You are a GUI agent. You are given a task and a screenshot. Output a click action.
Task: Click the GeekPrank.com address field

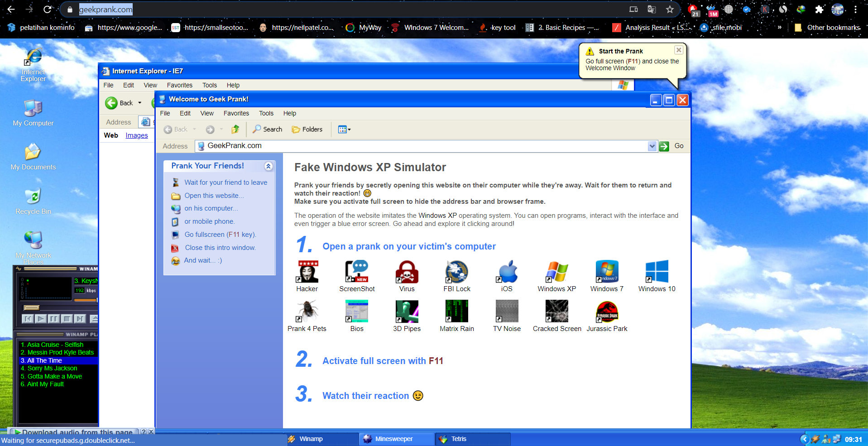(427, 146)
